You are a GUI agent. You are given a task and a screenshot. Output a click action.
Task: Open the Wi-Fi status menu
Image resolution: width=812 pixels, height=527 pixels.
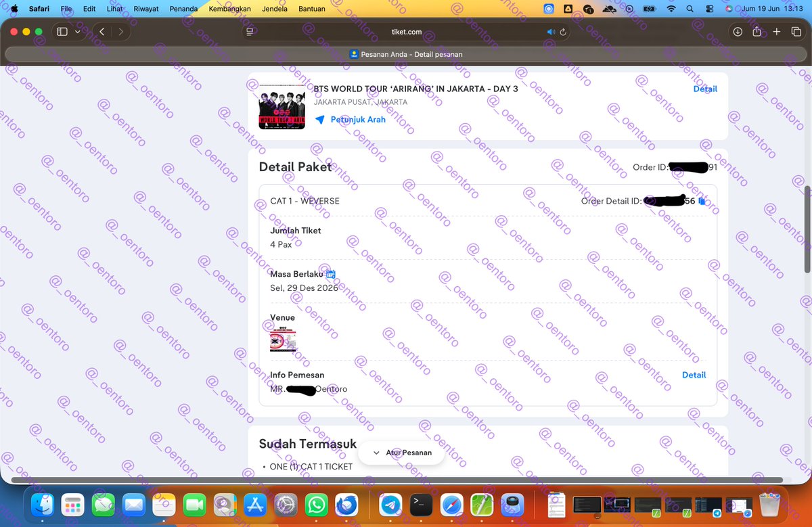pos(671,9)
